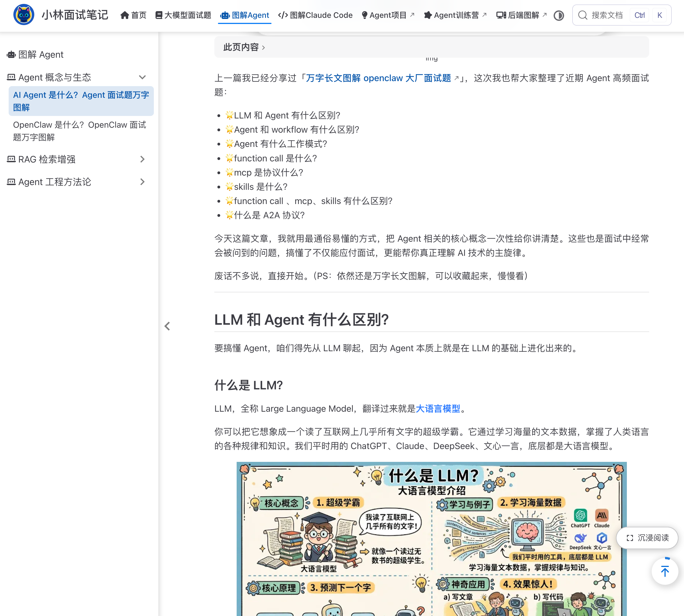684x616 pixels.
Task: Click the puzzle icon beside Agent训练营
Action: [x=428, y=15]
